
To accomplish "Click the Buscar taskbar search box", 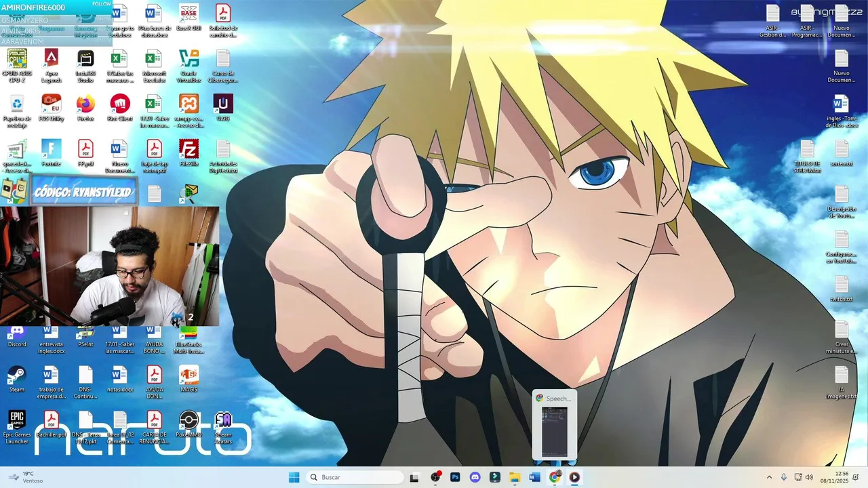I will [354, 477].
